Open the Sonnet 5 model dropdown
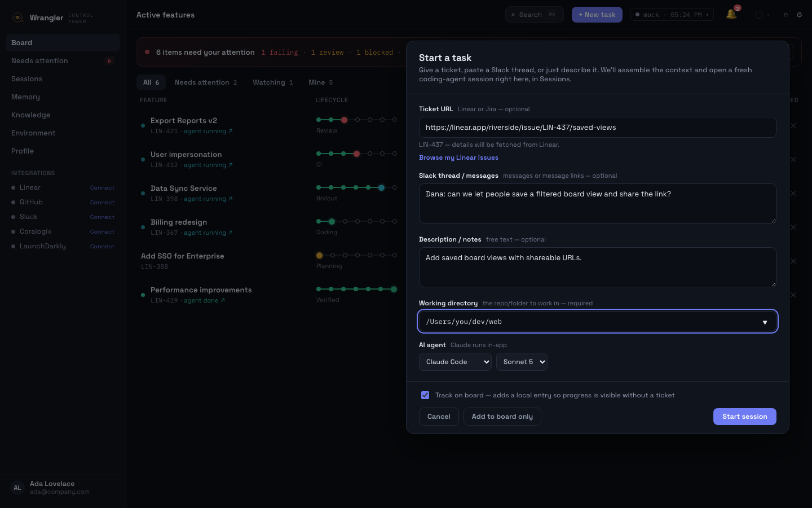Screen dimensions: 812x508 522,362
